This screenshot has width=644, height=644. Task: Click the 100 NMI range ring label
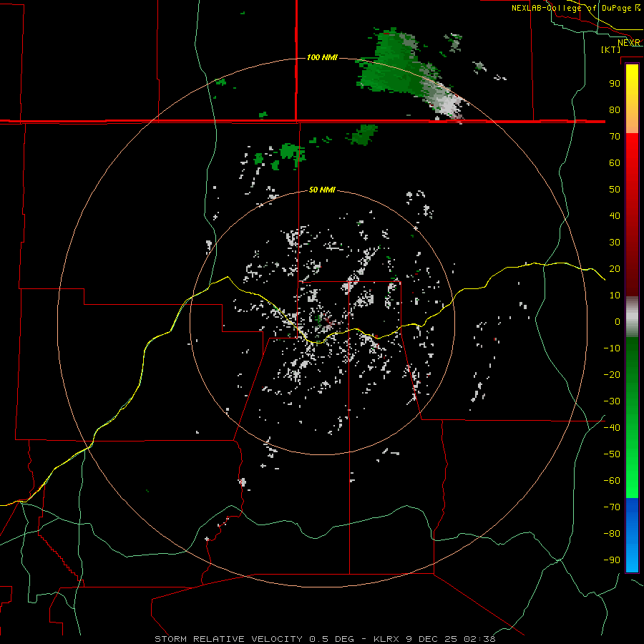tap(322, 57)
